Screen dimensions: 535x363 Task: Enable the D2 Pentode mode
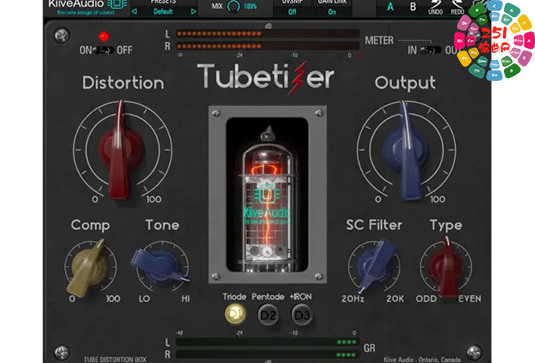tap(268, 315)
